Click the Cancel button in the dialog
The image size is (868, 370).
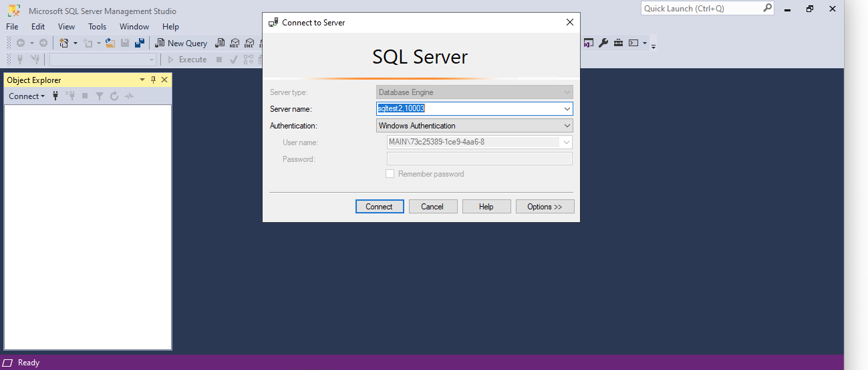[x=433, y=207]
